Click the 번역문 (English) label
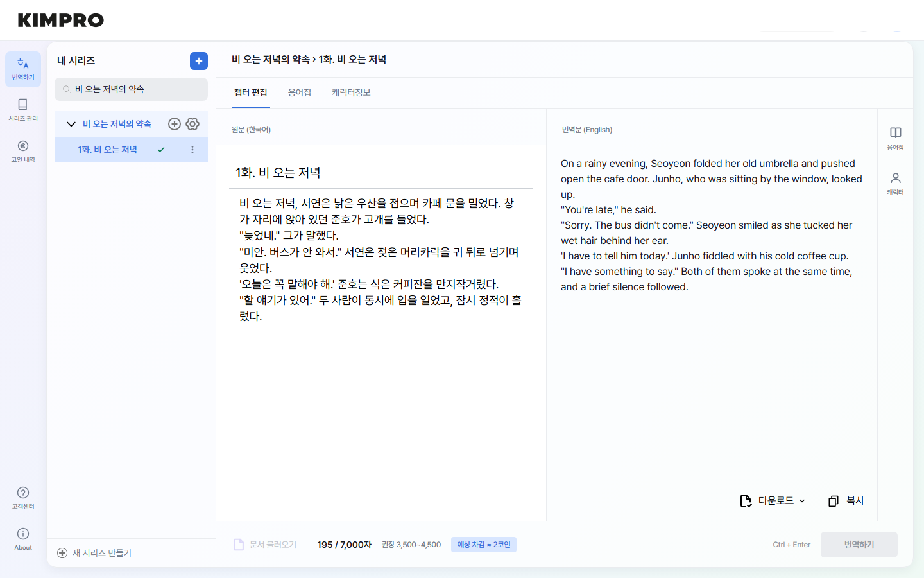Screen dimensions: 924x578 tap(587, 130)
